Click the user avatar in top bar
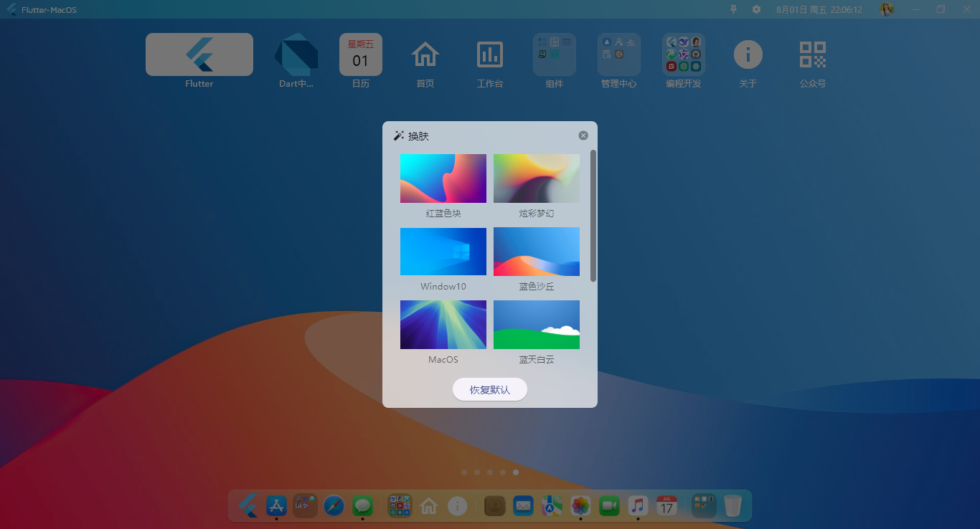980x529 pixels. coord(887,9)
